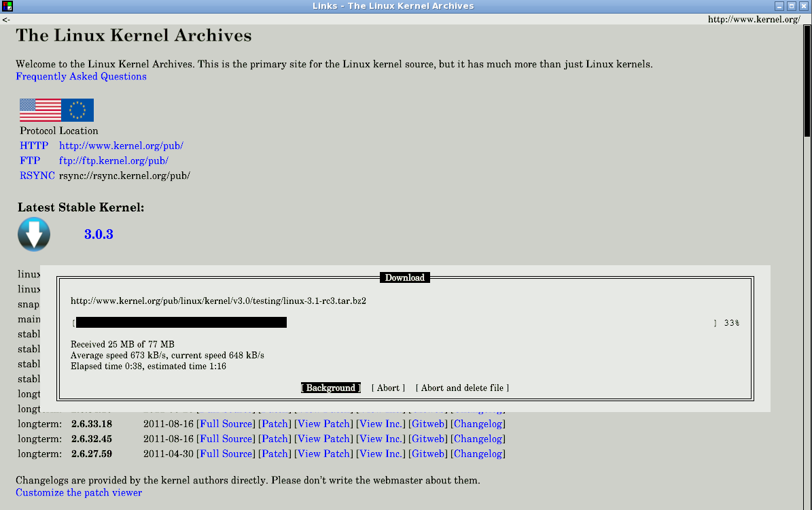Close the Links window
The width and height of the screenshot is (812, 510).
click(804, 6)
